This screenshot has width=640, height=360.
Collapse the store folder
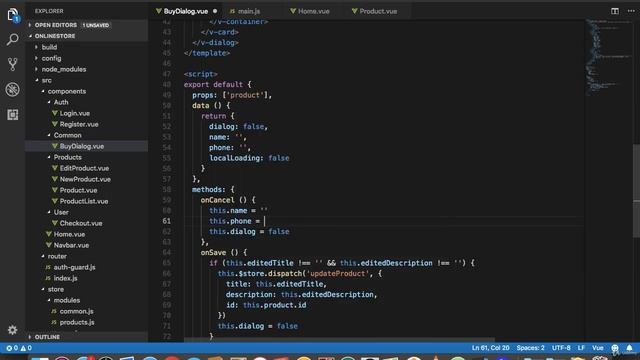tap(87, 289)
